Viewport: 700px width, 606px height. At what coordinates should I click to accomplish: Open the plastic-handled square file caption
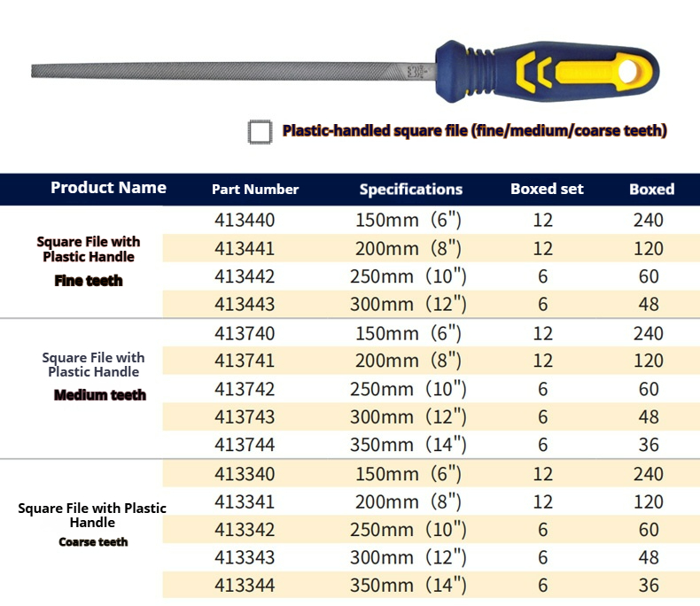click(474, 131)
